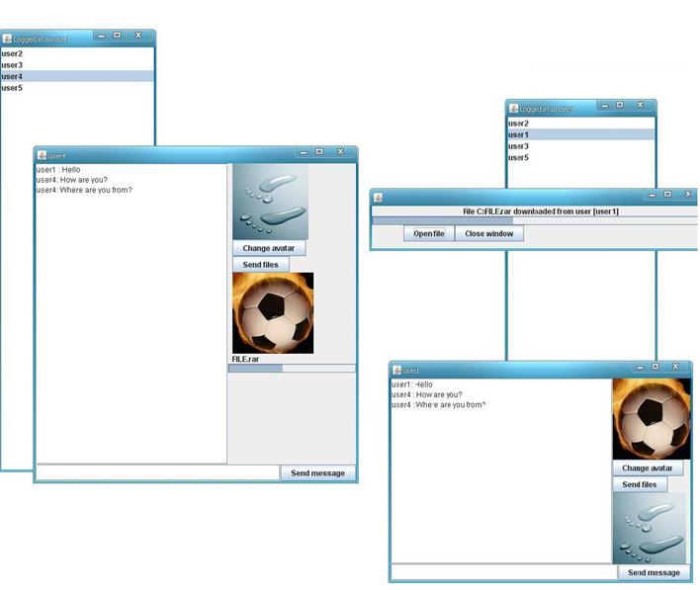
Task: Click the soccer ball avatar in user4 chat window
Action: (272, 313)
